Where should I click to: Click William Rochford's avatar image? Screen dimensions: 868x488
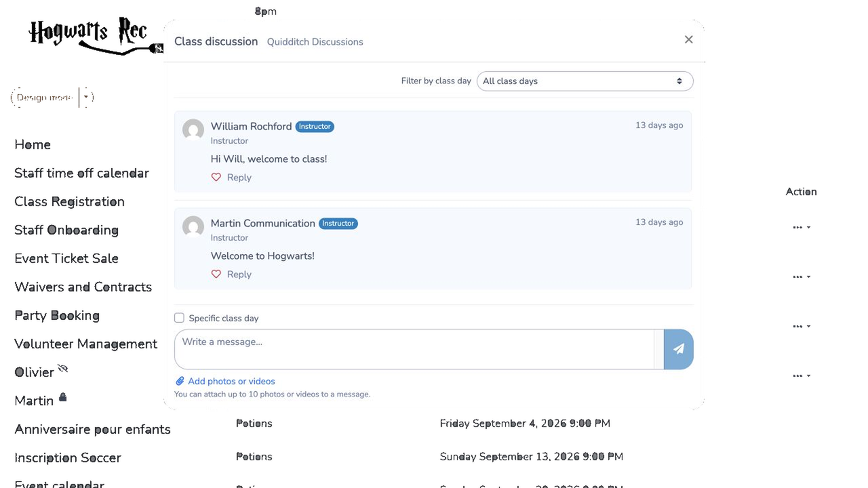pos(193,130)
